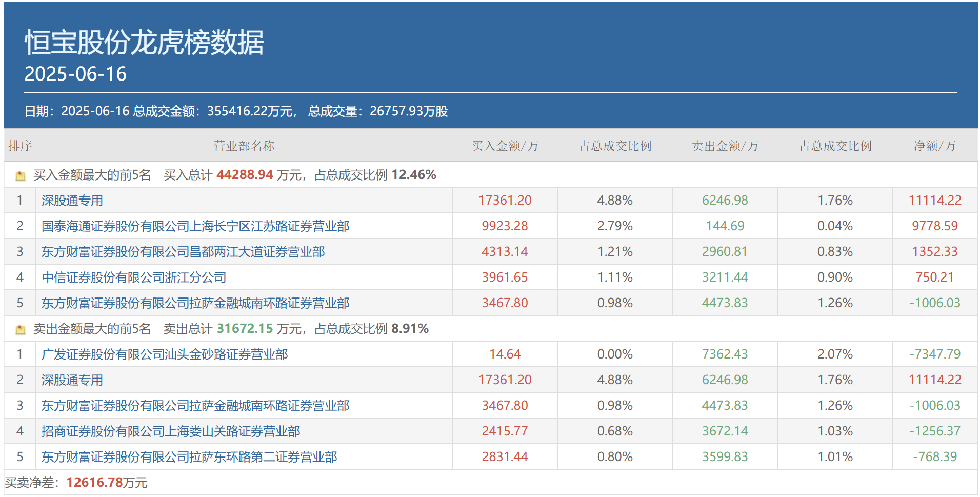Viewport: 980px width, 497px height.
Task: Open 招商证券上海娄山关路证券营业部 link
Action: point(170,431)
